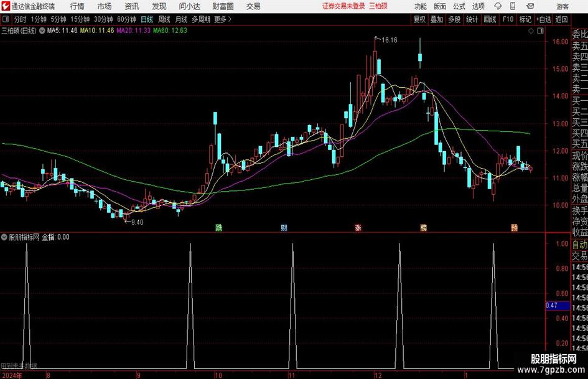
Task: Open the 公式 menu
Action: (459, 6)
